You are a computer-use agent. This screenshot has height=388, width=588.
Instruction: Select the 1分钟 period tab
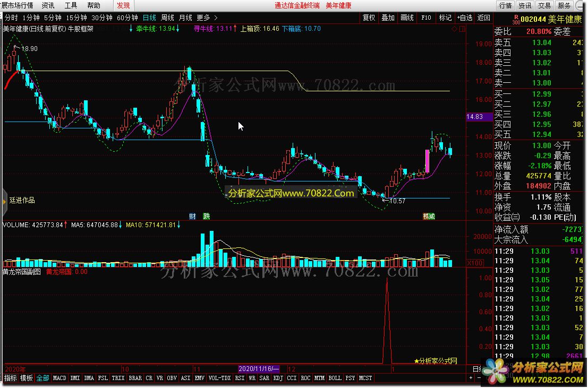[31, 18]
